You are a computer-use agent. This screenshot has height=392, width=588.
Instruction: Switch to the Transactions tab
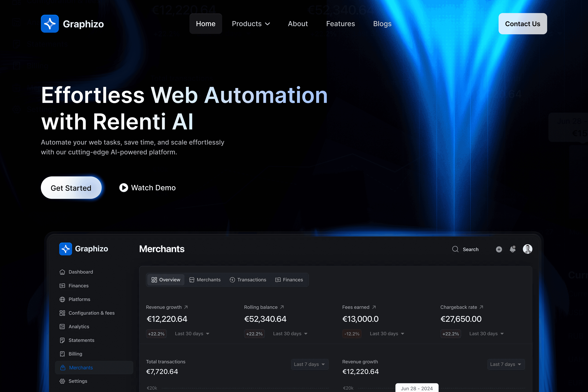click(x=248, y=280)
